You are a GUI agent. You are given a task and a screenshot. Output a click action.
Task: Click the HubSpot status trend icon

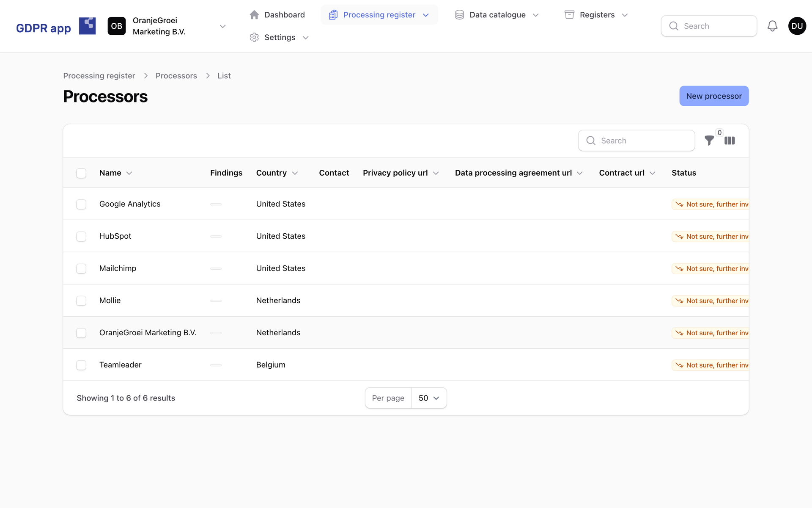[x=679, y=236]
